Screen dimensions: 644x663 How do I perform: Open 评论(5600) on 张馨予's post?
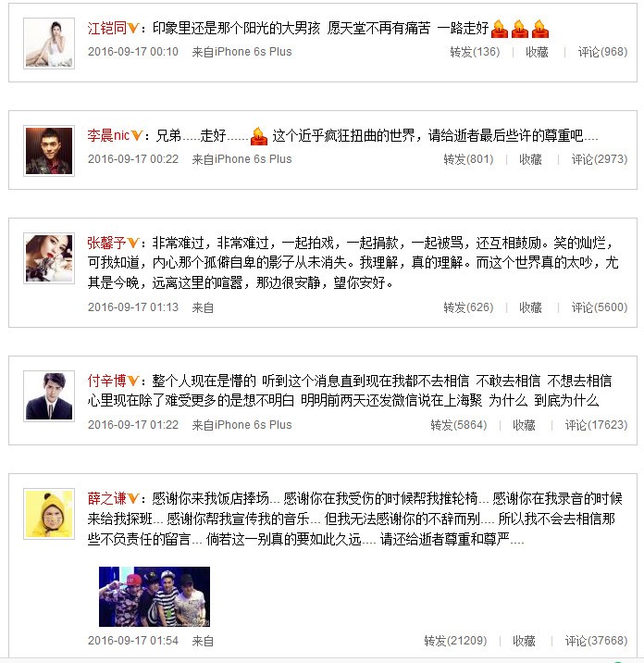tap(600, 307)
